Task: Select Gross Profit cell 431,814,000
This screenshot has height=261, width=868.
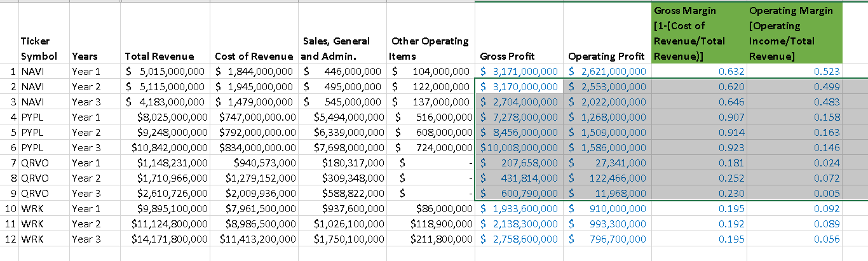Action: tap(519, 178)
